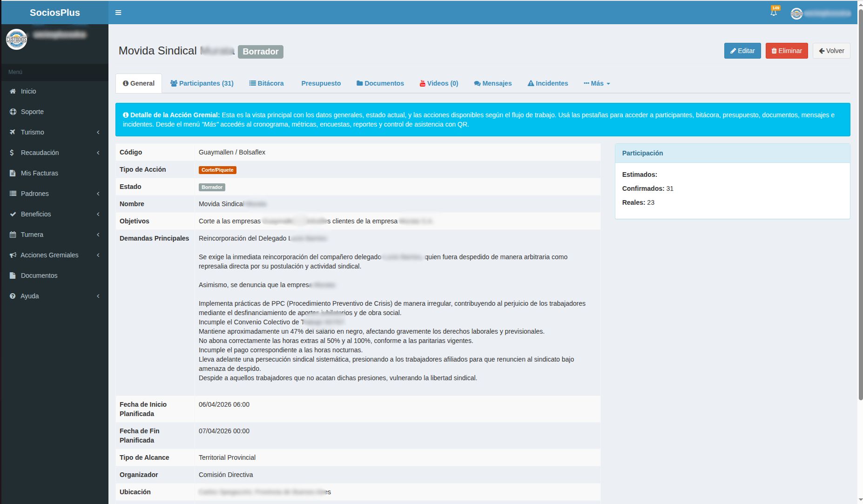
Task: Open the Más dropdown tab
Action: pyautogui.click(x=597, y=83)
